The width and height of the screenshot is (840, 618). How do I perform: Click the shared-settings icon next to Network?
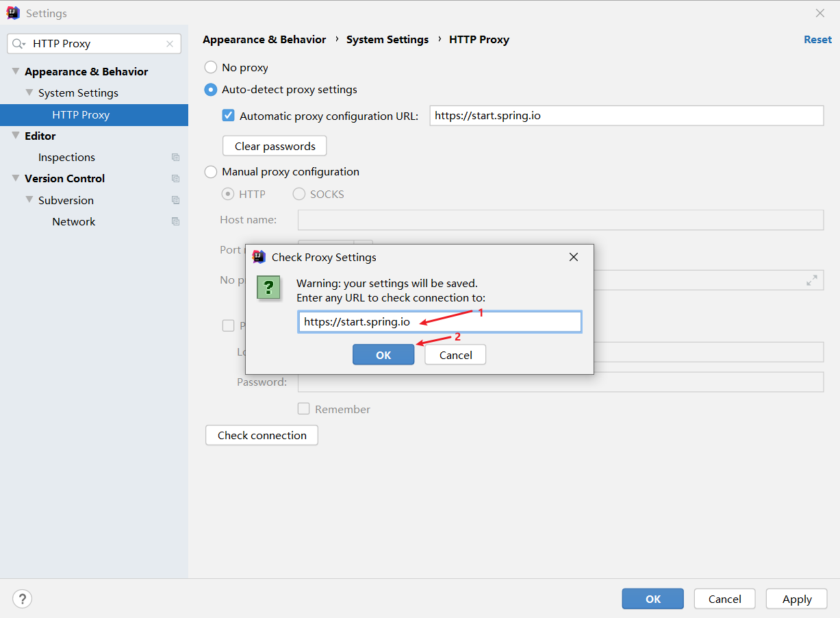coord(175,221)
